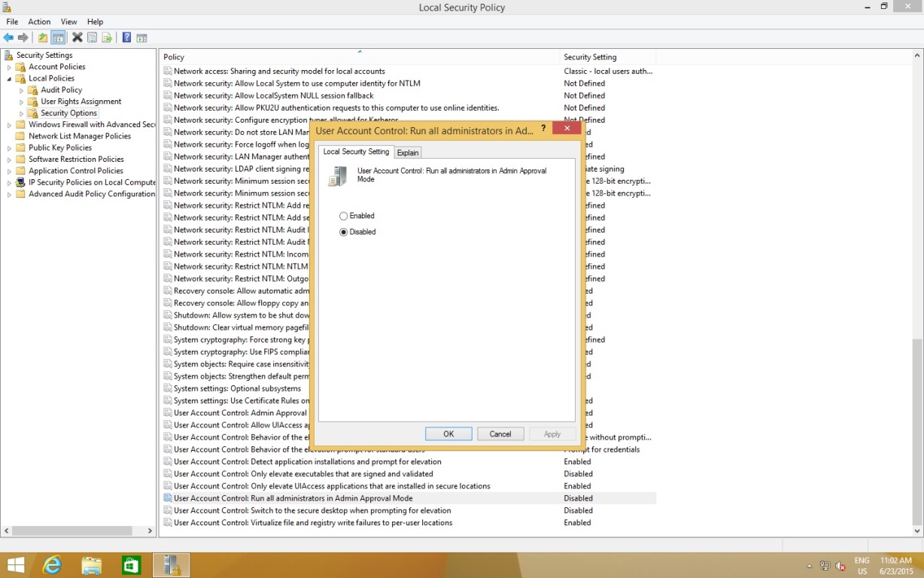Image resolution: width=924 pixels, height=578 pixels.
Task: Open File Explorer from the taskbar
Action: pos(92,564)
